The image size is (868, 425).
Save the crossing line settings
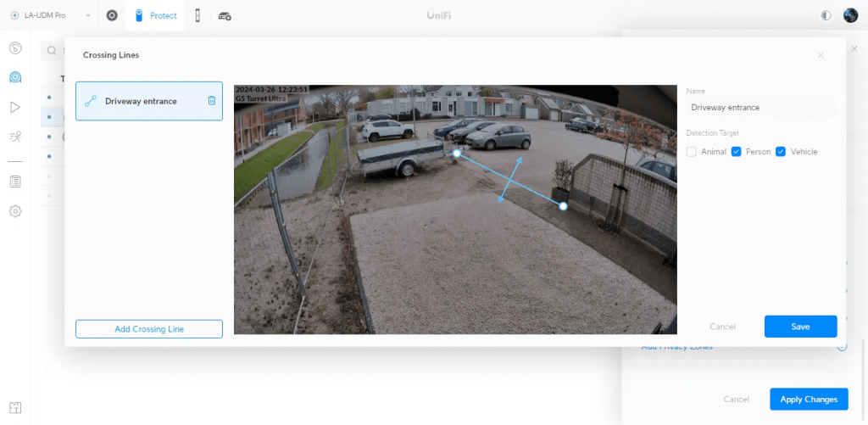pos(800,327)
